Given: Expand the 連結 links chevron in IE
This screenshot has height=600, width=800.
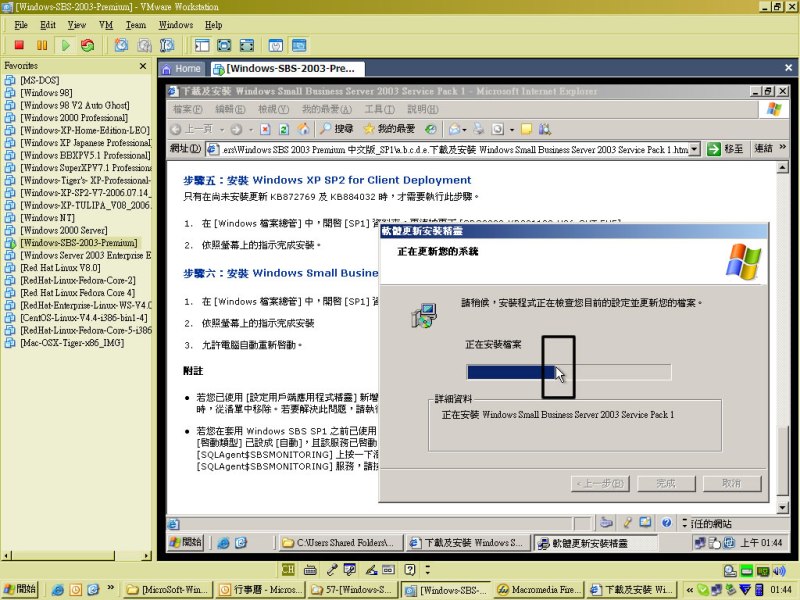Looking at the screenshot, I should click(783, 147).
